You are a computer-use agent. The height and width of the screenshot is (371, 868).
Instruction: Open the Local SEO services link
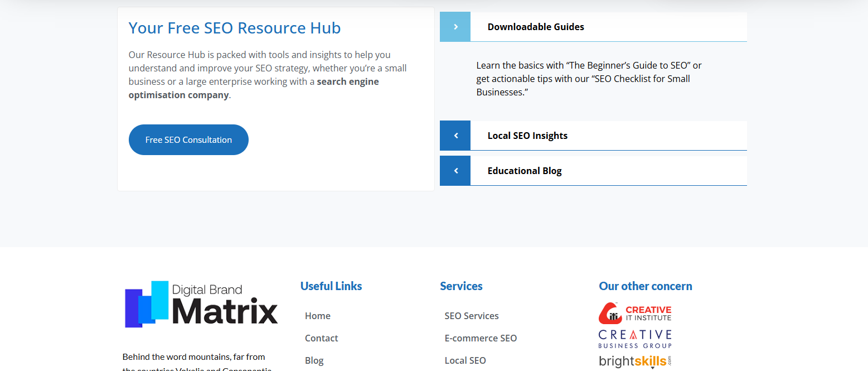pyautogui.click(x=465, y=360)
